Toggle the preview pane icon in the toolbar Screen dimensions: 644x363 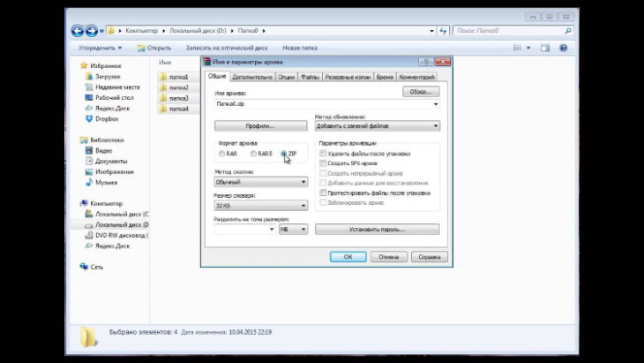click(545, 48)
